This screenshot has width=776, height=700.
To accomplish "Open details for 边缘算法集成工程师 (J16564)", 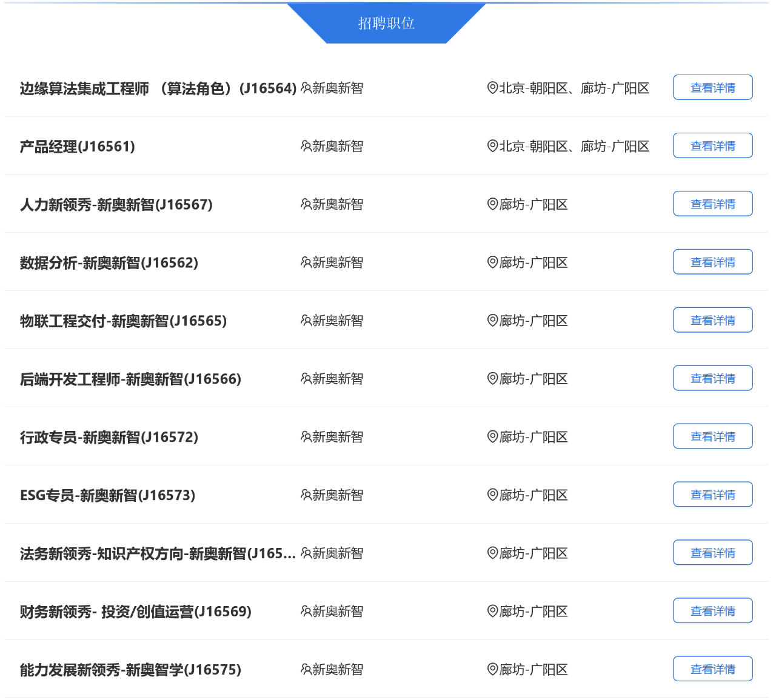I will pos(713,87).
